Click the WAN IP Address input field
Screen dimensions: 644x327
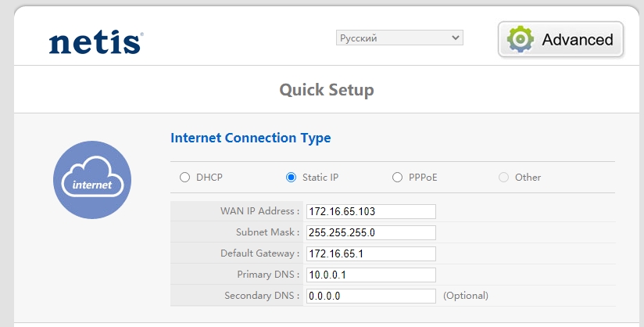click(370, 211)
